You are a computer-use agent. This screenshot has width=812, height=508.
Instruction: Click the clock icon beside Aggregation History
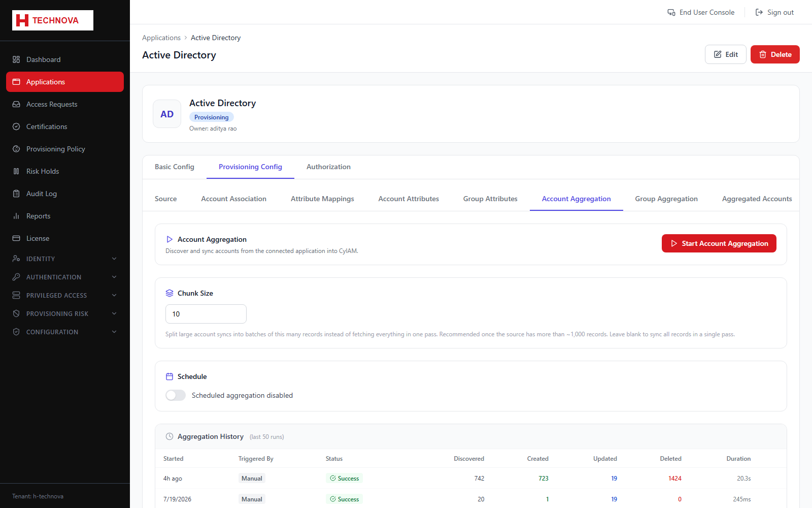coord(170,436)
